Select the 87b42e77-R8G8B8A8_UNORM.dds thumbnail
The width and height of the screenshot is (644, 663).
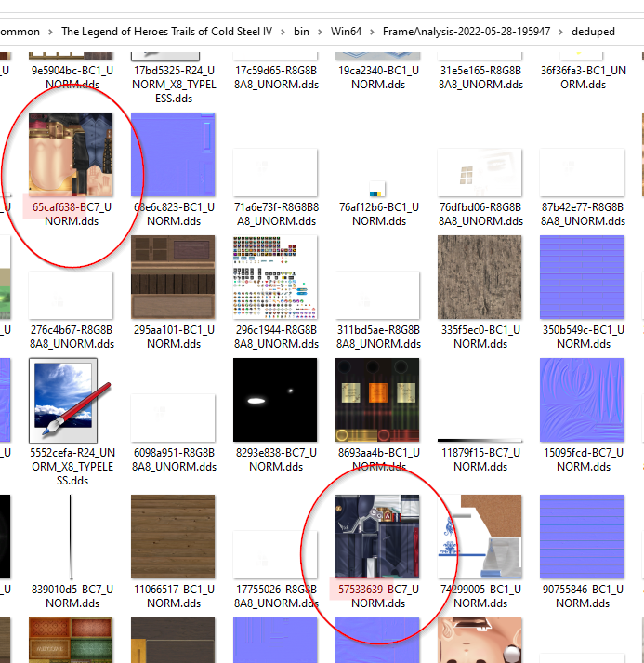[x=582, y=173]
